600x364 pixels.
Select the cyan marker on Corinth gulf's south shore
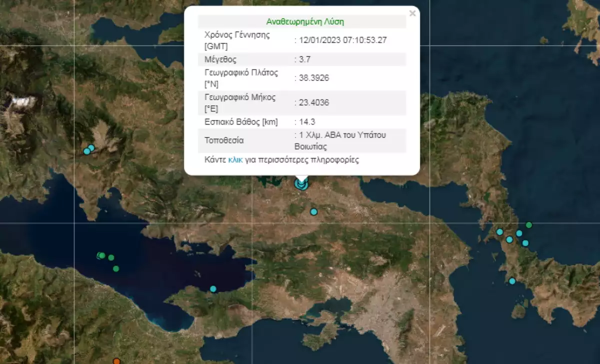(213, 288)
